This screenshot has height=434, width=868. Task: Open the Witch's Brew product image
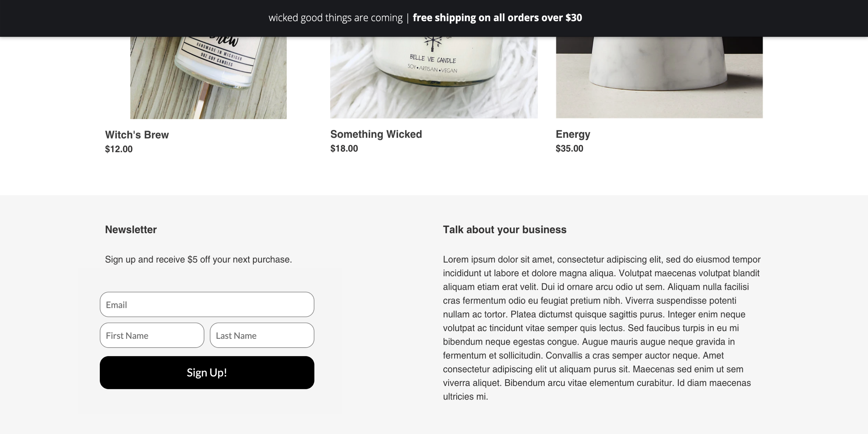click(x=208, y=77)
